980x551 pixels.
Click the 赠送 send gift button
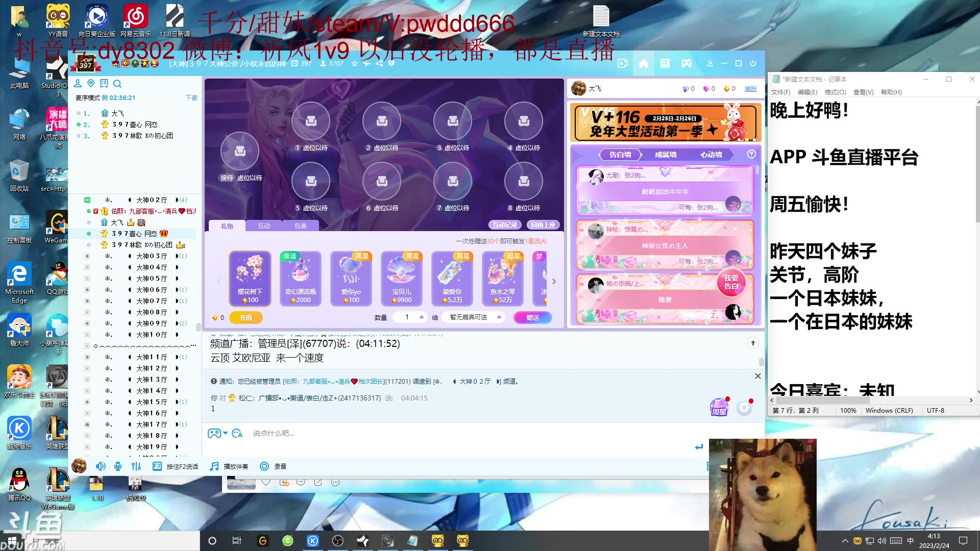point(533,317)
